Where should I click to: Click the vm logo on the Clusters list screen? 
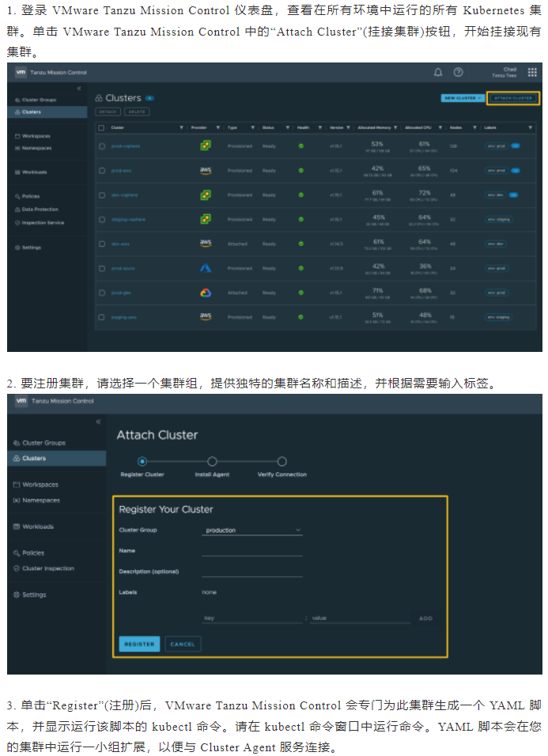[21, 72]
